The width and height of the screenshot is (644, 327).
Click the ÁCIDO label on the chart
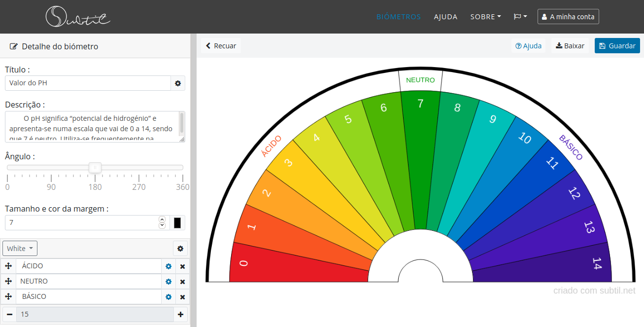(271, 146)
